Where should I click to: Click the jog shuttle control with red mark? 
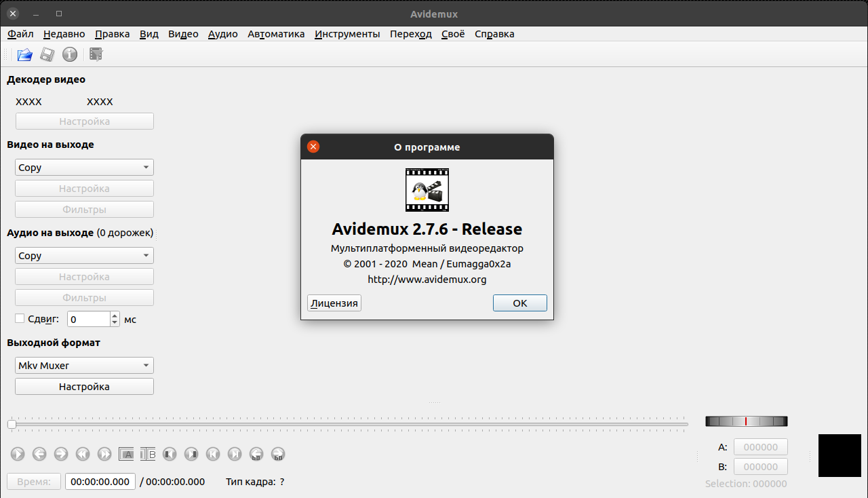click(x=747, y=421)
